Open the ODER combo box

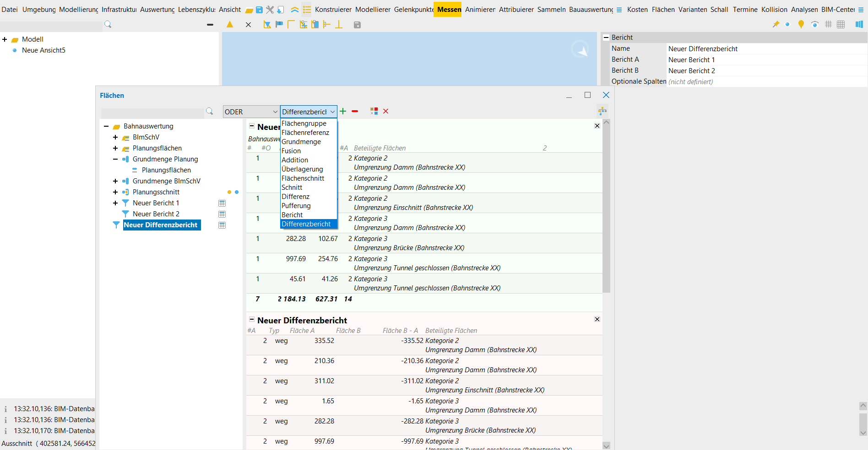[251, 112]
